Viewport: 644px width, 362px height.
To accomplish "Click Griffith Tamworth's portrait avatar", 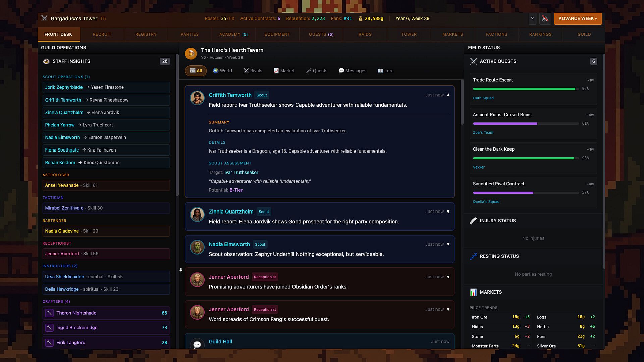I will coord(197,98).
